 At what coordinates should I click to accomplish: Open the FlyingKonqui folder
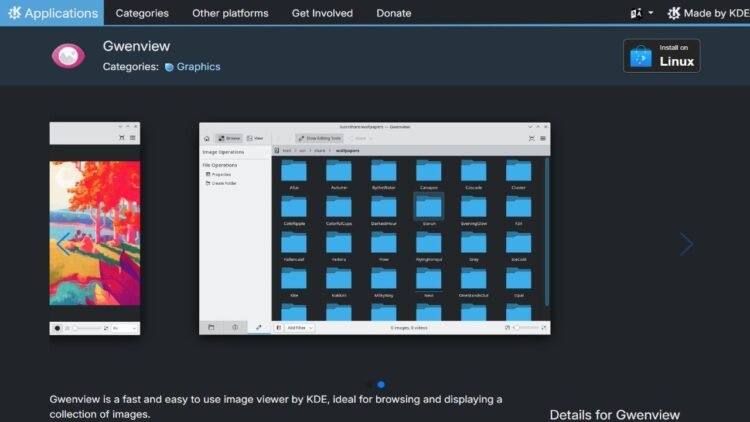click(429, 246)
